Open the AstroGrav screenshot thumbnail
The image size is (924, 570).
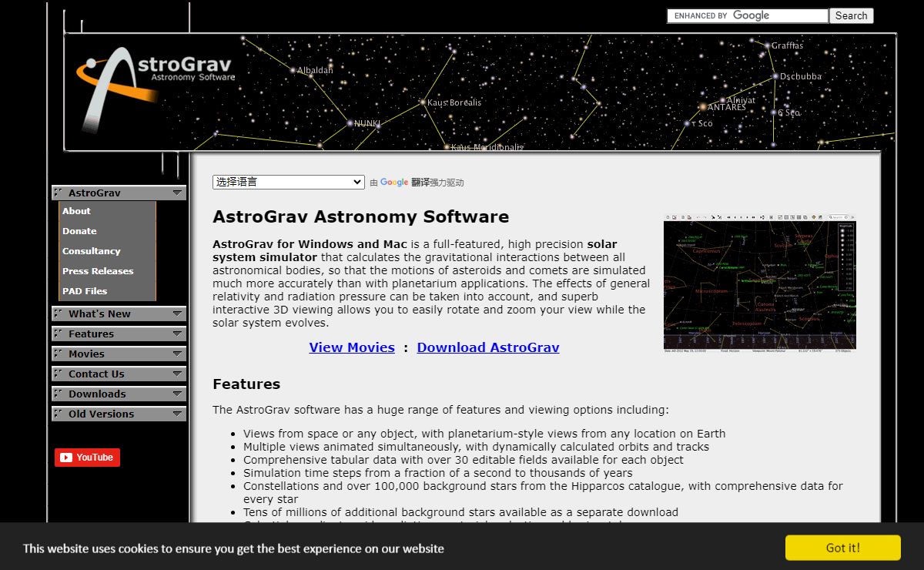(760, 283)
